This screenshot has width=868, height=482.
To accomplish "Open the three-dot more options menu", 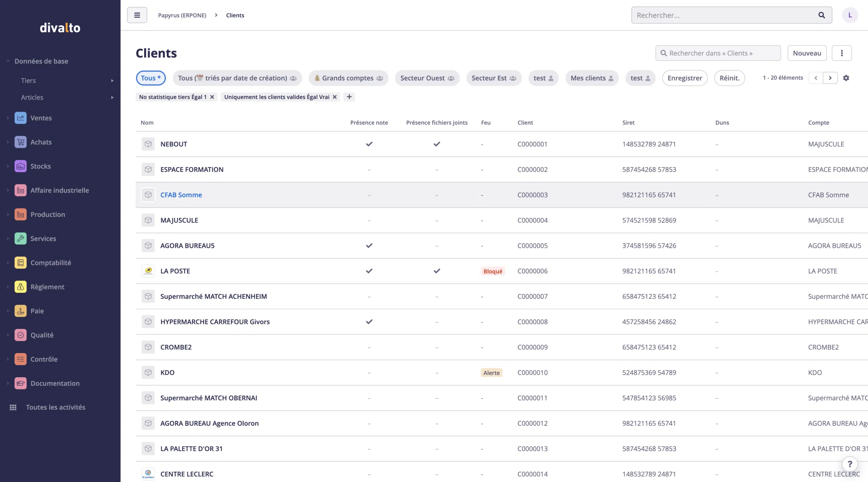I will 842,53.
